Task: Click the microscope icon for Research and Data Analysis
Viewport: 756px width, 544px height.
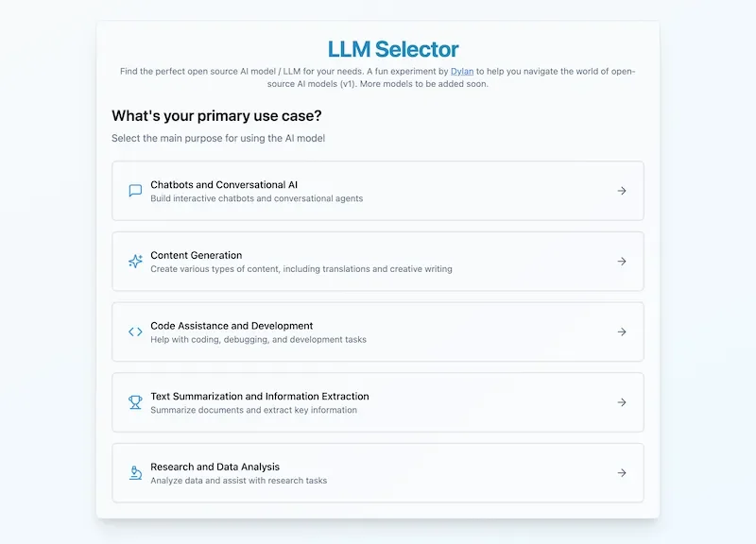Action: 133,472
